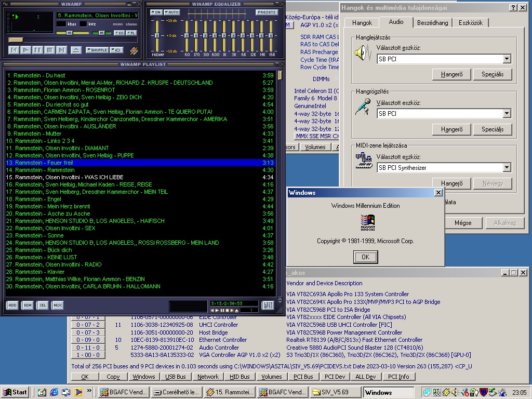Toggle the equalizer AUTO button
Viewport: 532px width, 399px height.
click(x=171, y=12)
